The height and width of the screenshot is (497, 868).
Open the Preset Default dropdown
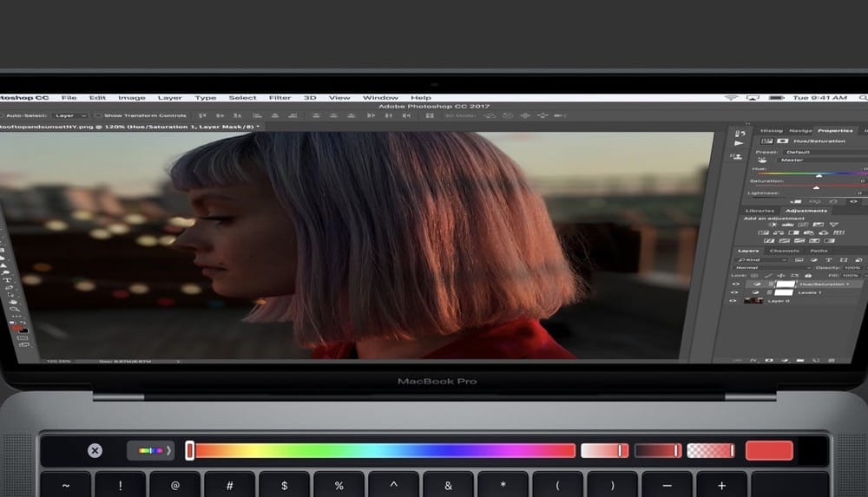(826, 152)
